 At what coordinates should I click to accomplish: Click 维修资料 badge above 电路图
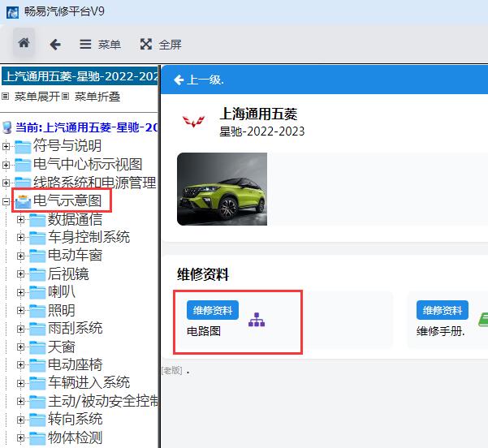(x=213, y=310)
